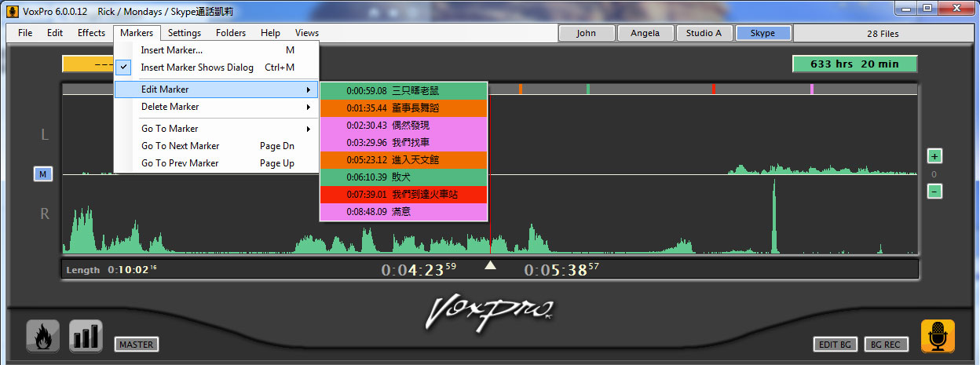The height and width of the screenshot is (365, 980).
Task: Click the VoxPro title bar app icon
Action: (12, 12)
